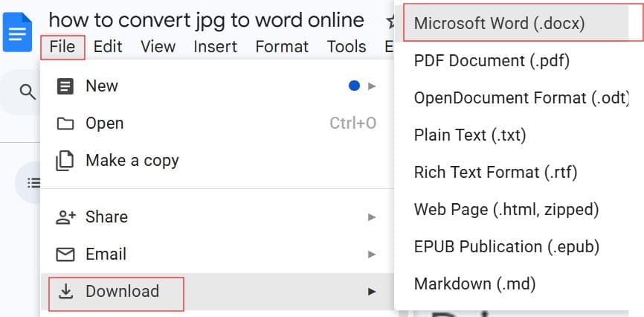The image size is (644, 317).
Task: Select the Email menu entry
Action: coord(217,254)
